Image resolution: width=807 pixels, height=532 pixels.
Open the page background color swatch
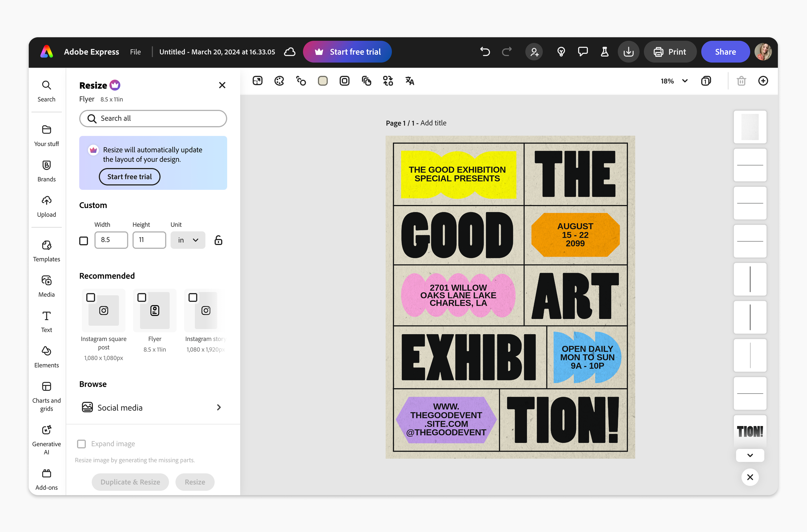coord(323,81)
